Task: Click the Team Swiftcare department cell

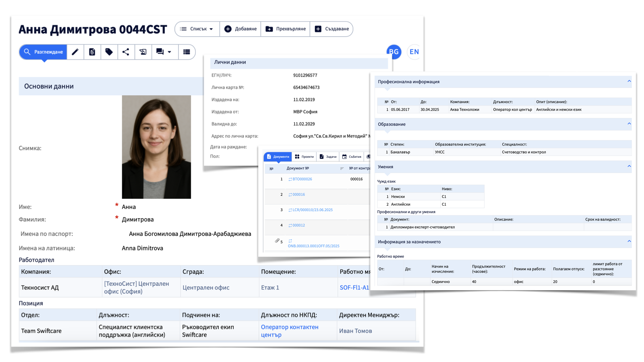Action: 58,331
